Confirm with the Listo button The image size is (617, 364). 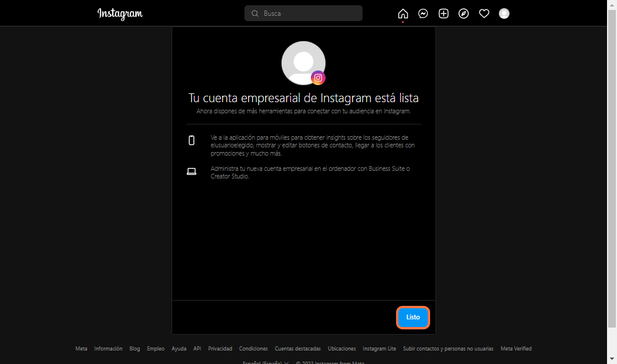tap(413, 317)
